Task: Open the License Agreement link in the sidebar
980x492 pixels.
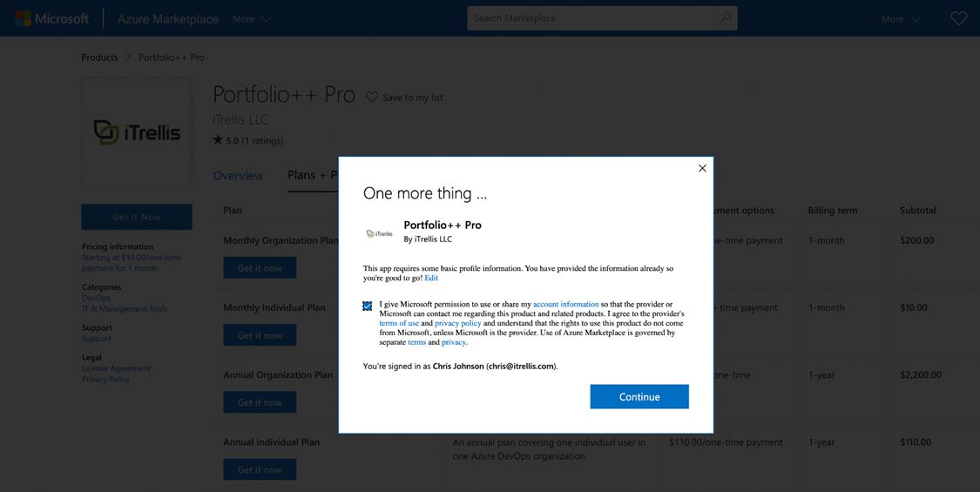Action: (x=116, y=368)
